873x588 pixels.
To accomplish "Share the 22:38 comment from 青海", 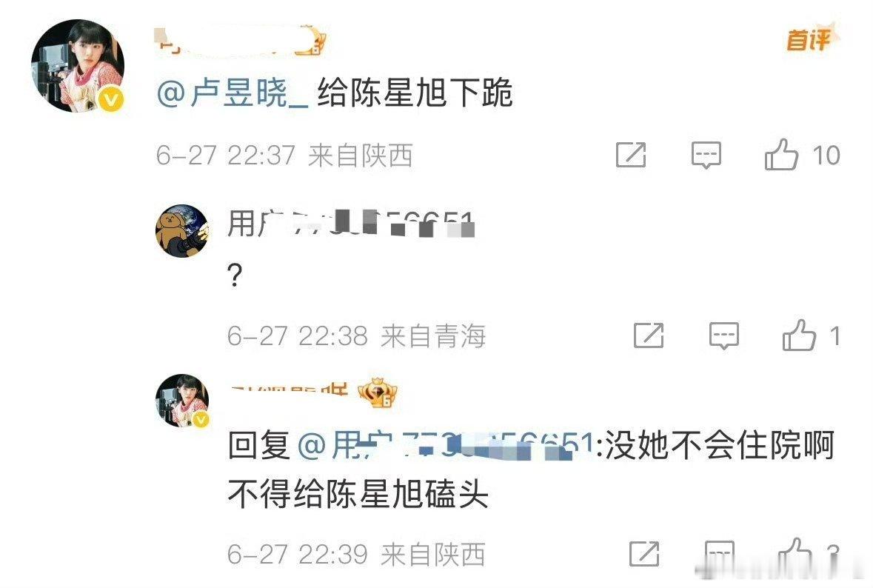I will 649,335.
